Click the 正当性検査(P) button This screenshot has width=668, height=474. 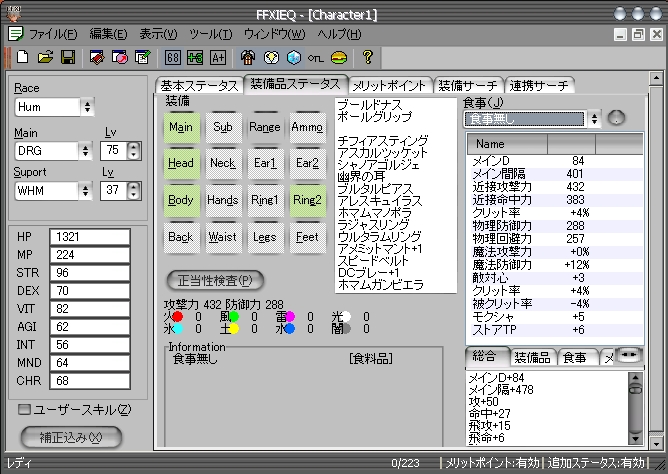(x=215, y=281)
